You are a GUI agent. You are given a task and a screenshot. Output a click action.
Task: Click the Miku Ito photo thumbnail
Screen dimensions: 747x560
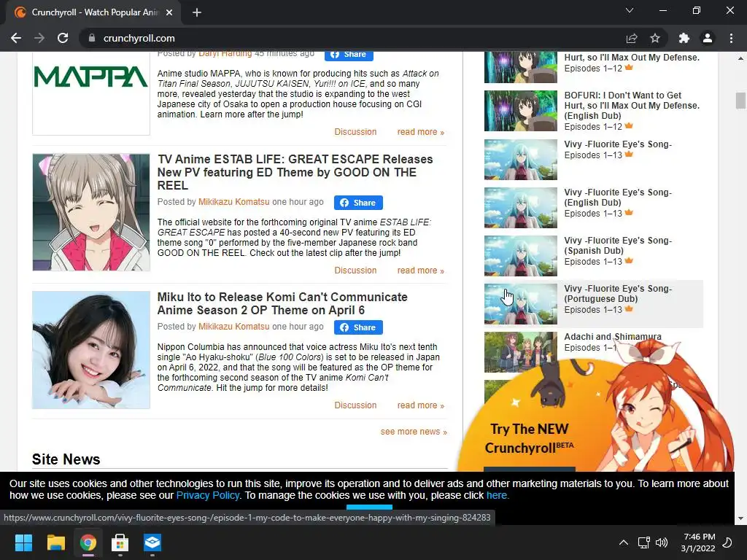pos(91,350)
